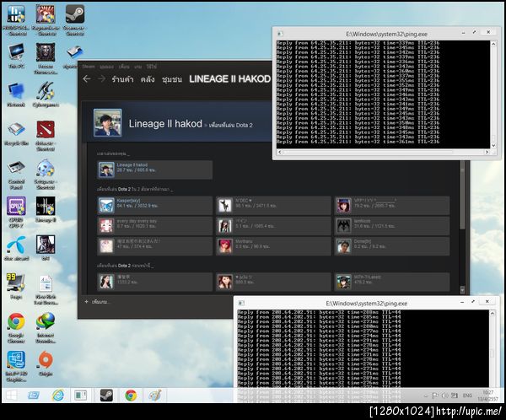Go back using Steam's back arrow
The height and width of the screenshot is (420, 506).
(87, 78)
